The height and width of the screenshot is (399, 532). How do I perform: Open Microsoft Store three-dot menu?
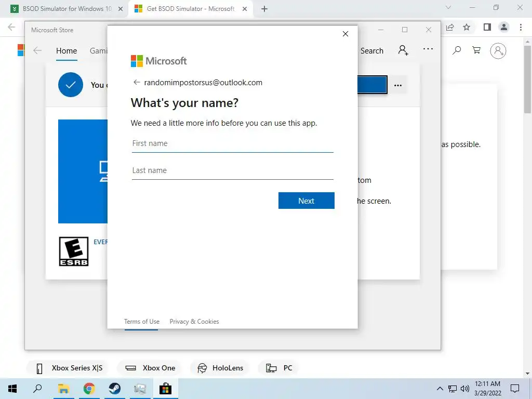(428, 49)
